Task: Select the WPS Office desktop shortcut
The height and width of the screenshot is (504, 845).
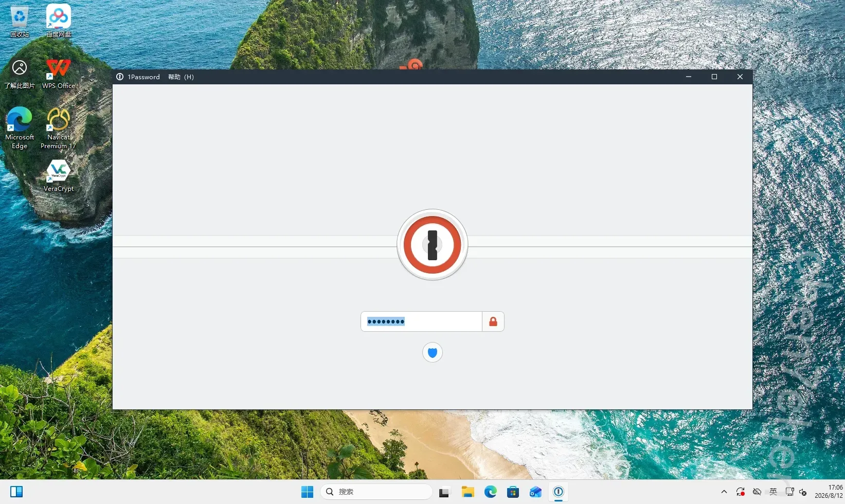Action: click(x=59, y=74)
